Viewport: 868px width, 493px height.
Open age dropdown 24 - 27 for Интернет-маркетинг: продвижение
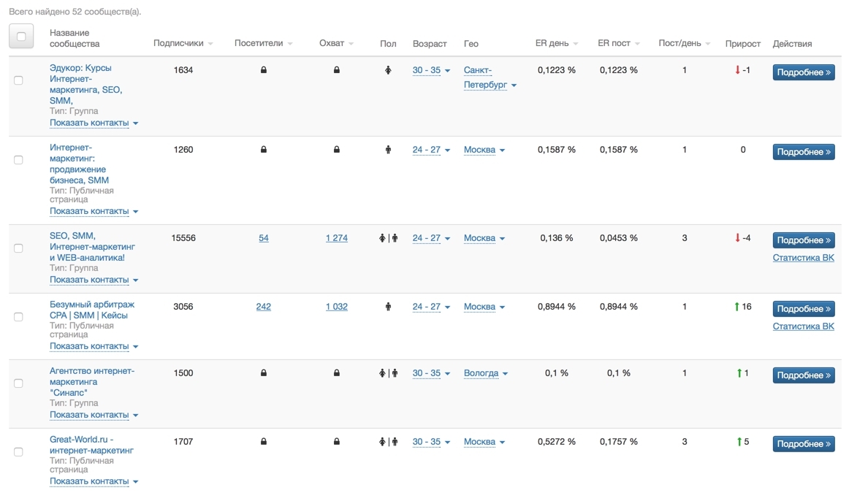431,150
